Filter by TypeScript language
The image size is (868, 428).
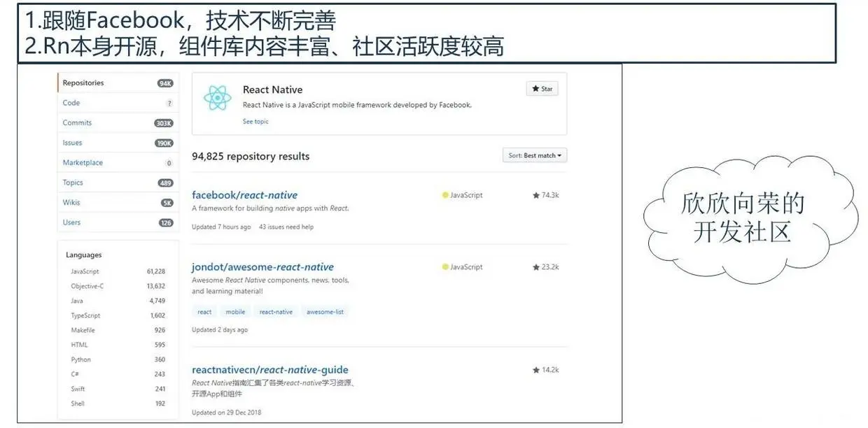click(118, 315)
